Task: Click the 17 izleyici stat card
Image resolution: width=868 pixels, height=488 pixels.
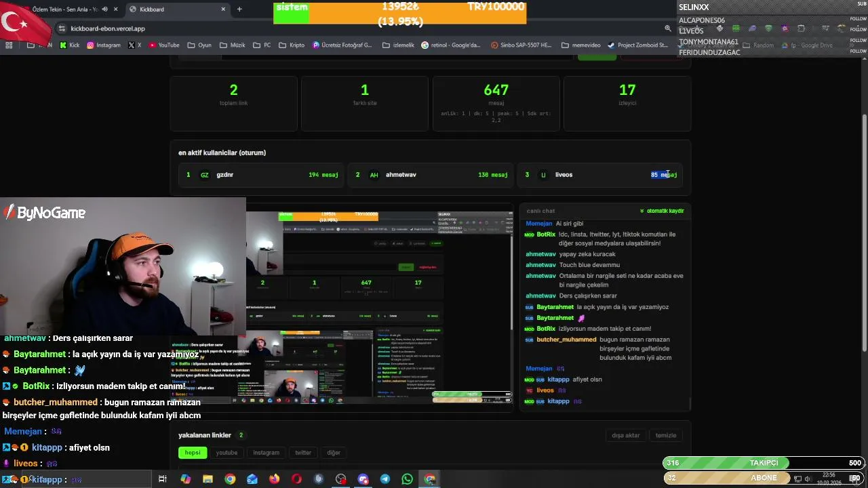Action: click(x=627, y=103)
